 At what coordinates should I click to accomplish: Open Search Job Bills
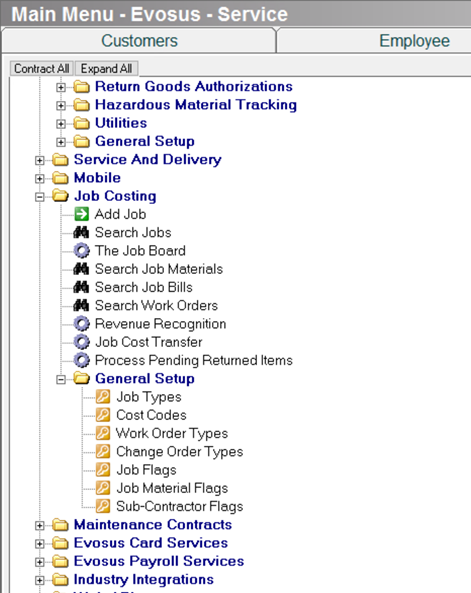[x=143, y=287]
